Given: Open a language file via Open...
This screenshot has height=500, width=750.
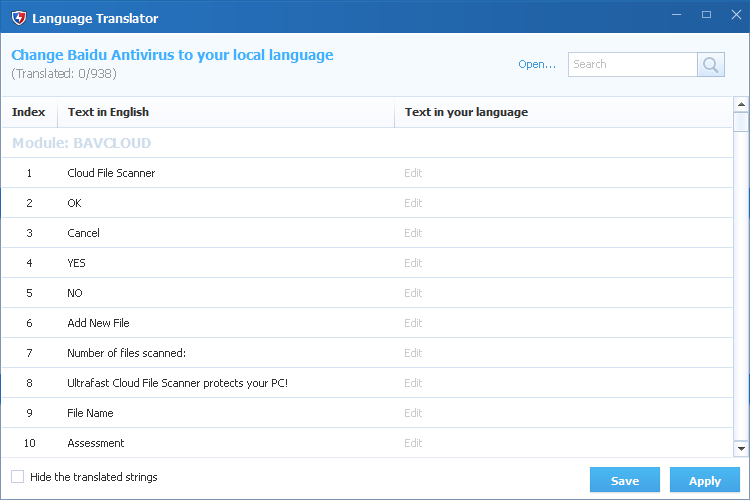Looking at the screenshot, I should (x=537, y=64).
